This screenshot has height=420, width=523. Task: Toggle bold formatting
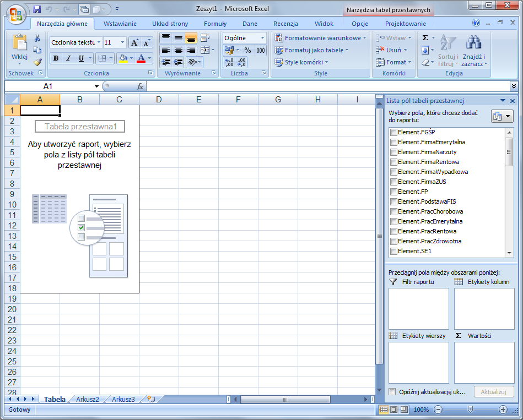56,58
